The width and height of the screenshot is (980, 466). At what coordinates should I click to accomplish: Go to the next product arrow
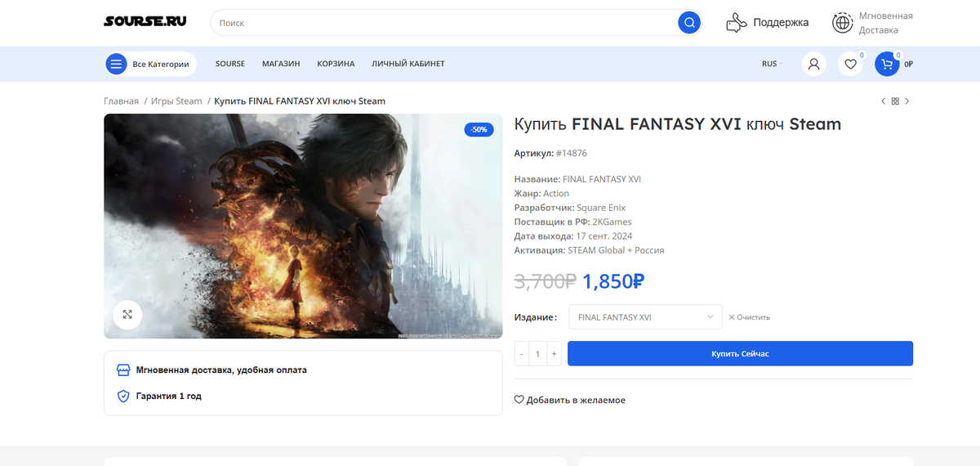pos(906,101)
